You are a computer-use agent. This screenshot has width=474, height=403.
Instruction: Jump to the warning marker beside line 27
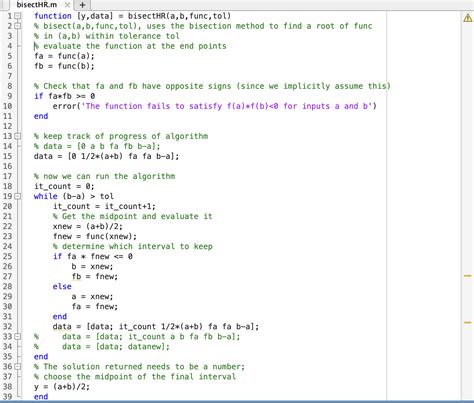click(467, 276)
